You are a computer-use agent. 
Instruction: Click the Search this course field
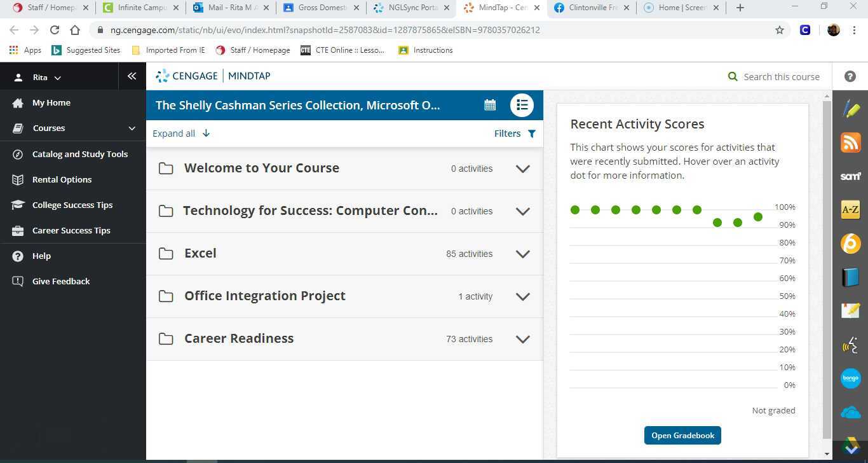pyautogui.click(x=781, y=76)
